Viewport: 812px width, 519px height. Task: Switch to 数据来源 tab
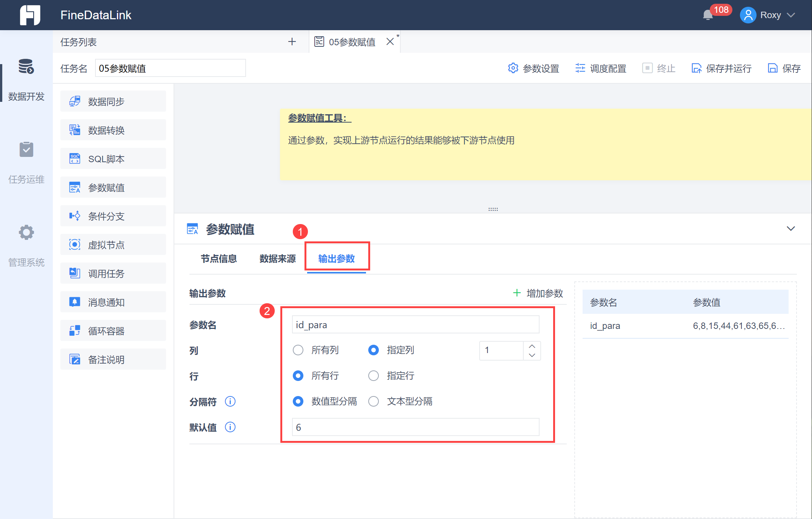tap(277, 259)
